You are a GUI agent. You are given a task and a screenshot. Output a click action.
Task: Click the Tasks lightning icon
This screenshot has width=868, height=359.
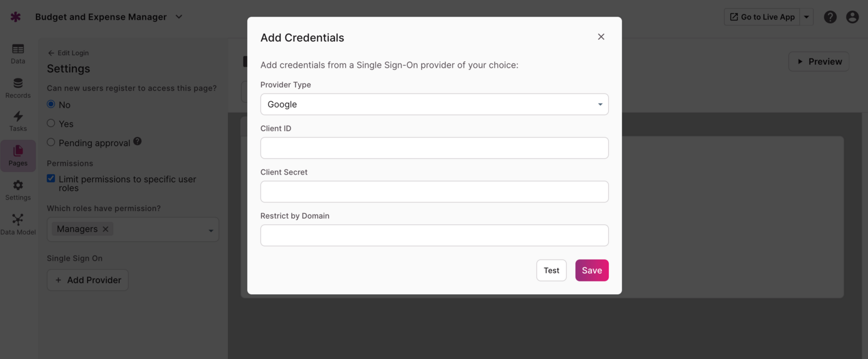(x=18, y=120)
